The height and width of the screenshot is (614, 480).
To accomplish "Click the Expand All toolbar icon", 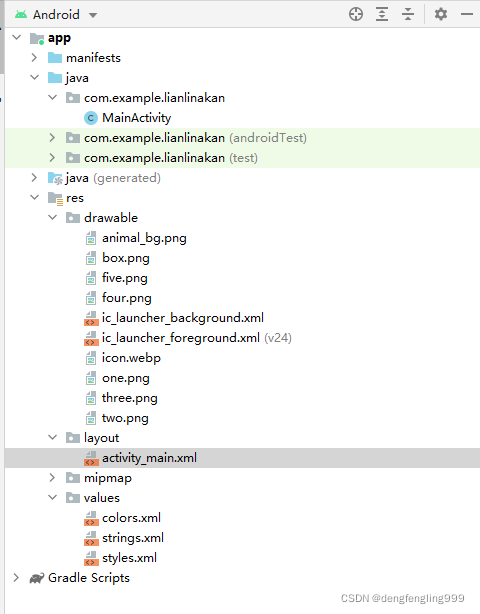I will point(382,14).
